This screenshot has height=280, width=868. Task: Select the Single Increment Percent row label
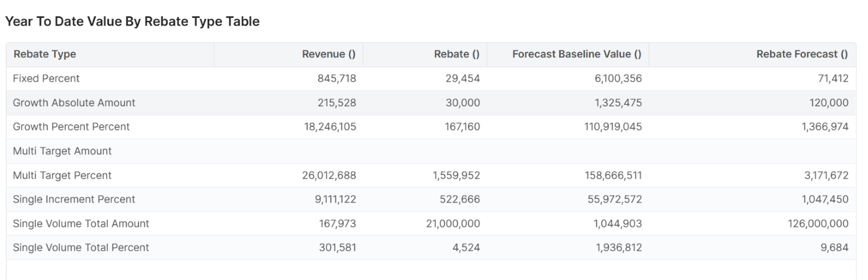[x=74, y=199]
